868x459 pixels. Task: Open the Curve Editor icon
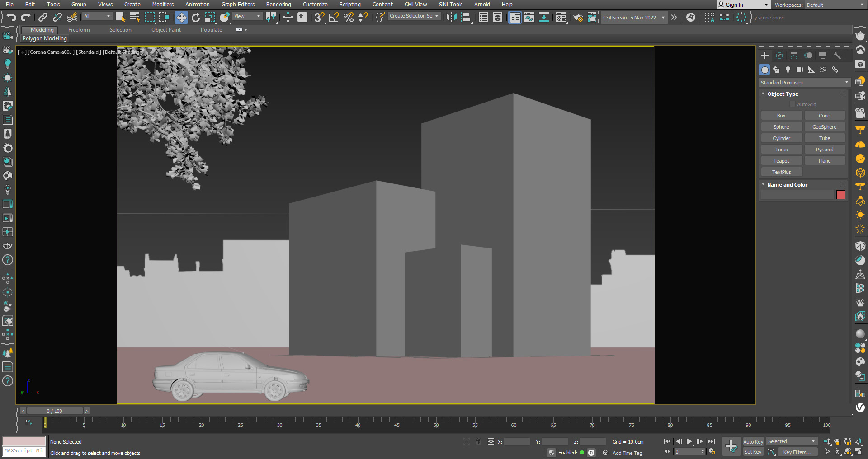[x=529, y=18]
